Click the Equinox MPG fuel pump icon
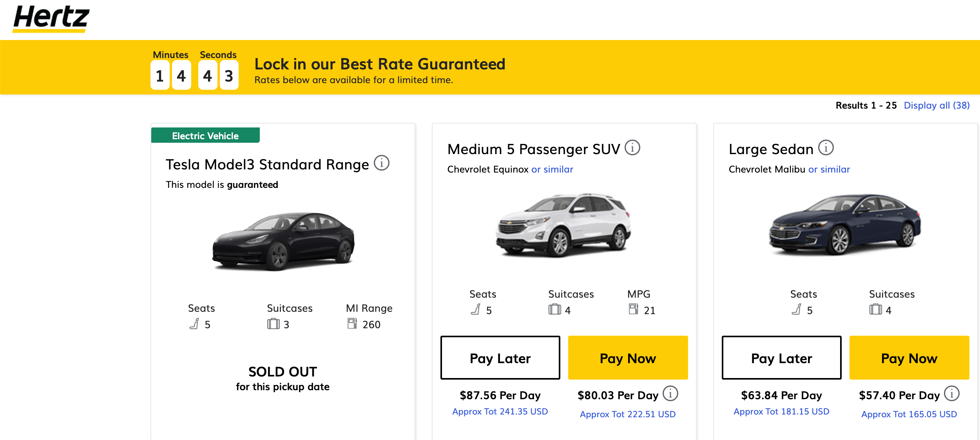The image size is (980, 440). [x=633, y=309]
